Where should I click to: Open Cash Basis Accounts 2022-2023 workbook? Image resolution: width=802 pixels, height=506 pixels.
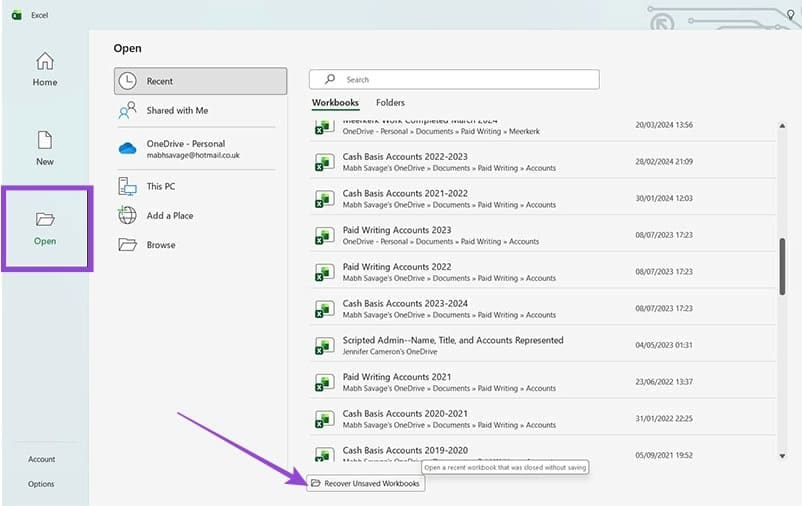[543, 162]
